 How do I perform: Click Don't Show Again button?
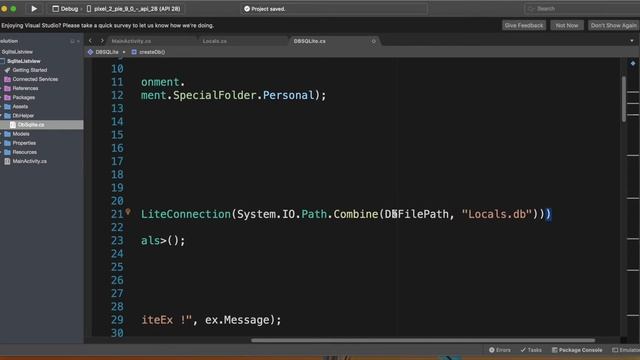point(613,25)
